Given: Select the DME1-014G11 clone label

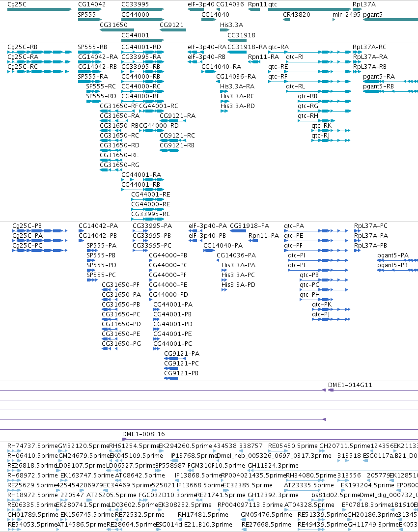Looking at the screenshot, I should [350, 385].
